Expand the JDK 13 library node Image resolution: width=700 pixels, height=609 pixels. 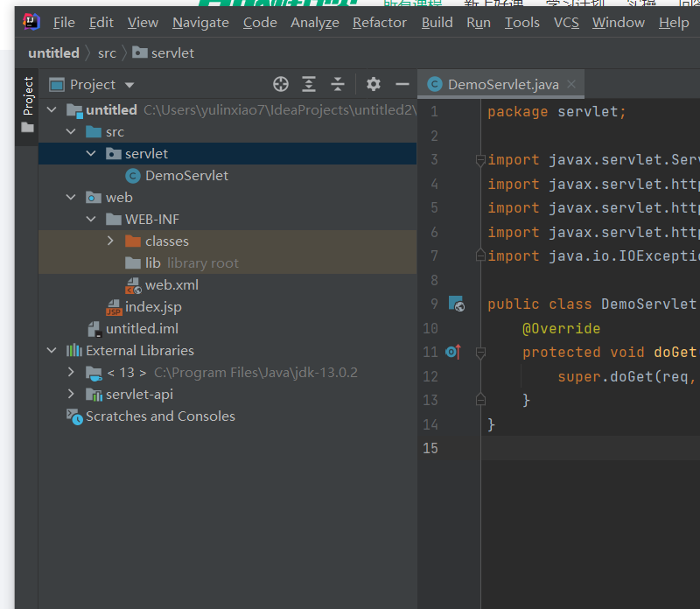point(71,372)
